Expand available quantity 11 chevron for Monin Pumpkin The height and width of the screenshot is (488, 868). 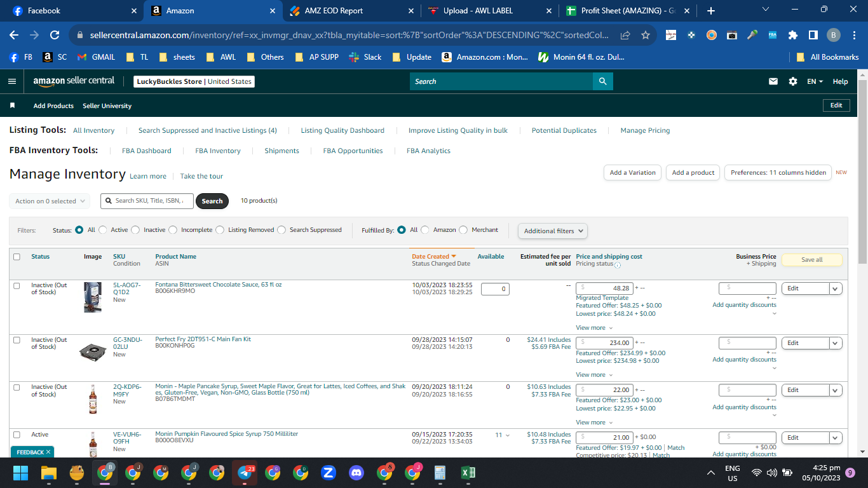[x=507, y=435]
